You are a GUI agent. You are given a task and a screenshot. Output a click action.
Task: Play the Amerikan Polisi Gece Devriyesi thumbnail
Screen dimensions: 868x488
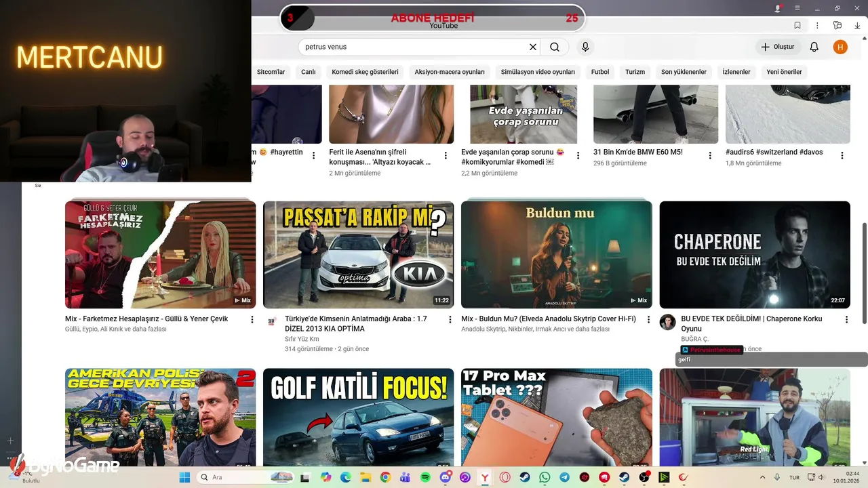(x=161, y=417)
